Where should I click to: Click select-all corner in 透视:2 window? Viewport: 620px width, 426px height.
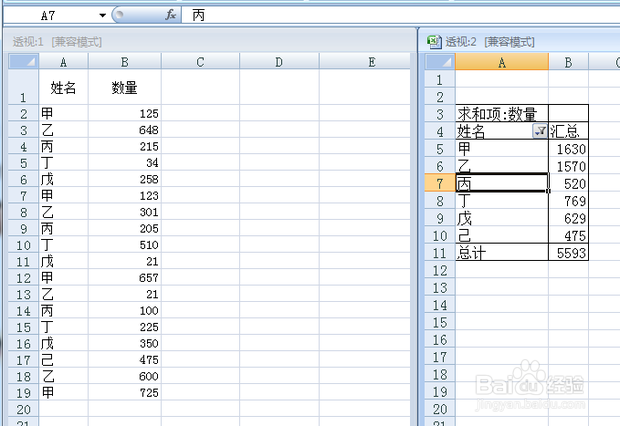click(440, 62)
